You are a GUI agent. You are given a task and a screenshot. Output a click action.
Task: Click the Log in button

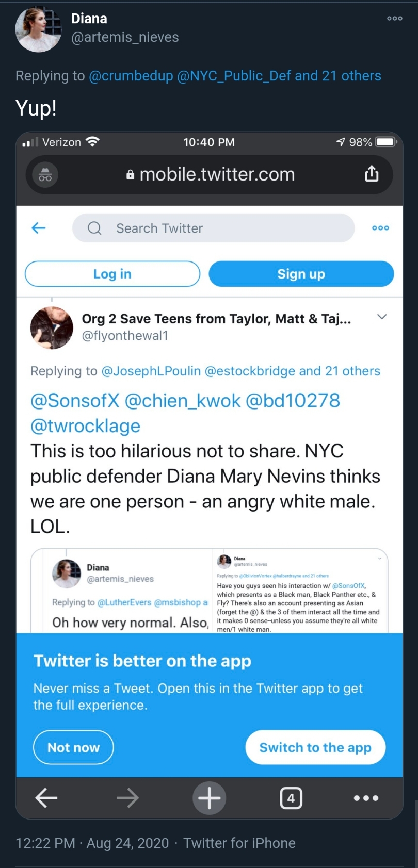[x=112, y=274]
